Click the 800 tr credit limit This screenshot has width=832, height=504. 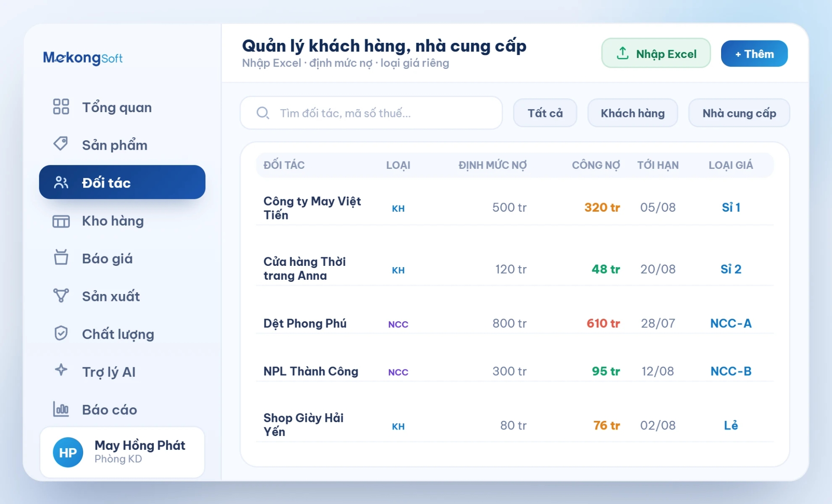point(509,323)
